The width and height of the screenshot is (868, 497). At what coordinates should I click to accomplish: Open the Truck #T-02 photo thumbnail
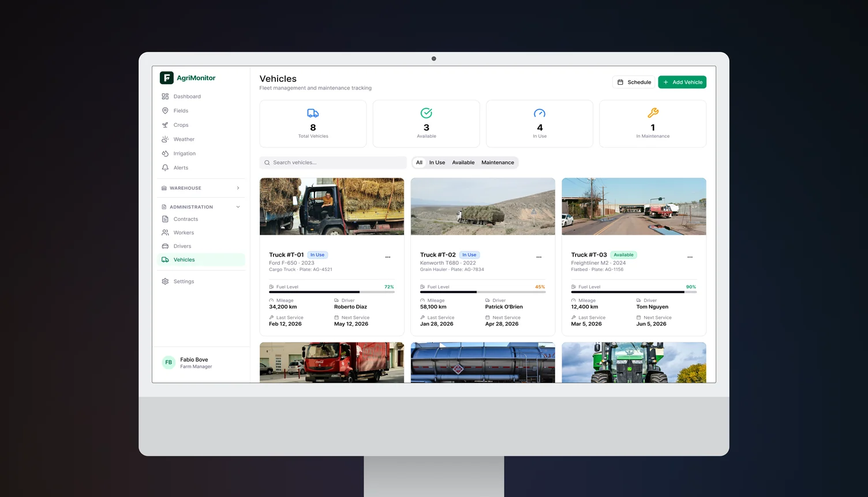483,206
